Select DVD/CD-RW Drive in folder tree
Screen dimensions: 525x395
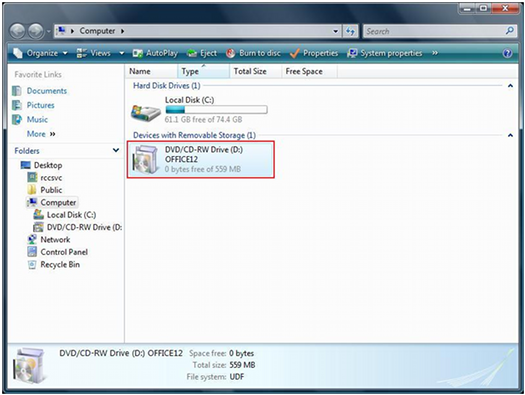pyautogui.click(x=84, y=227)
